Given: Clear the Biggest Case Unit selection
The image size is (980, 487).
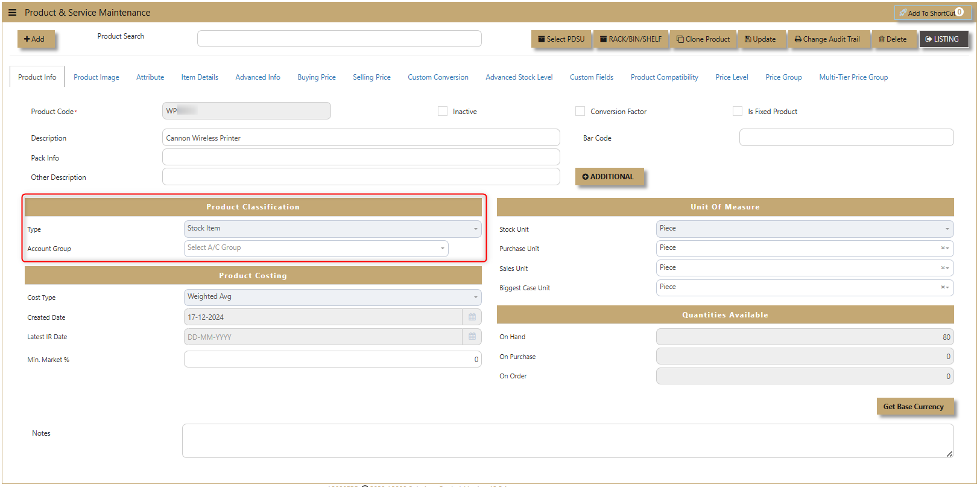Looking at the screenshot, I should click(x=943, y=287).
